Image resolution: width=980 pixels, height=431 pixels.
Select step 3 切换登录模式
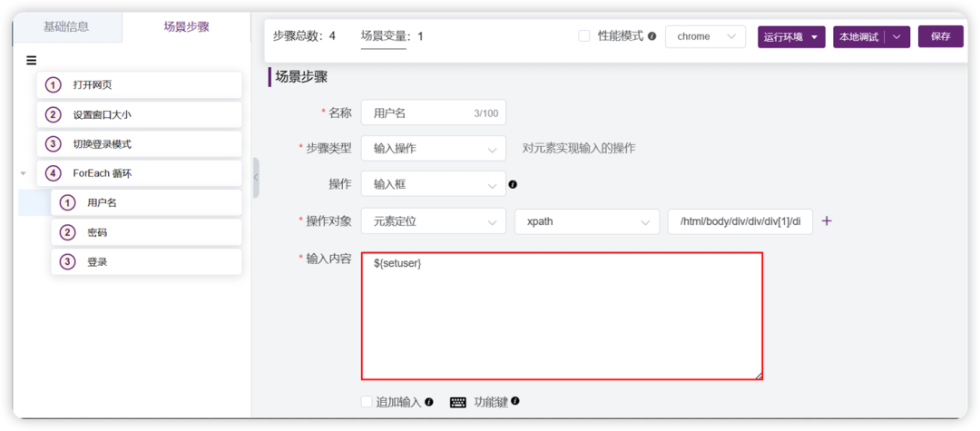pos(140,144)
